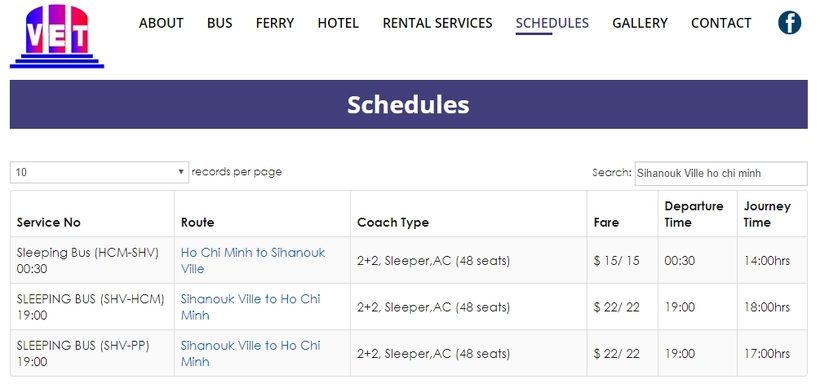Select the SCHEDULES menu item

click(x=552, y=23)
